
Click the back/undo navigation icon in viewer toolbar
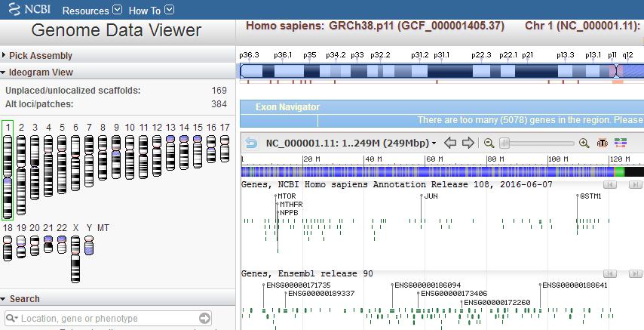coord(251,143)
